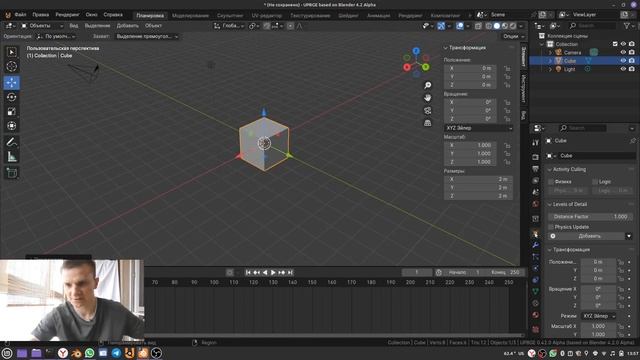Open WhatsApp from the taskbar
The width and height of the screenshot is (640, 360).
89,353
